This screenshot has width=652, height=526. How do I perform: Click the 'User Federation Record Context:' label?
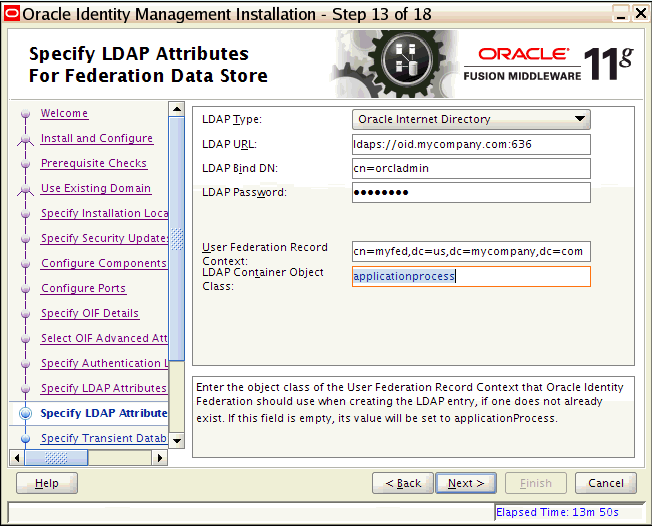click(265, 254)
